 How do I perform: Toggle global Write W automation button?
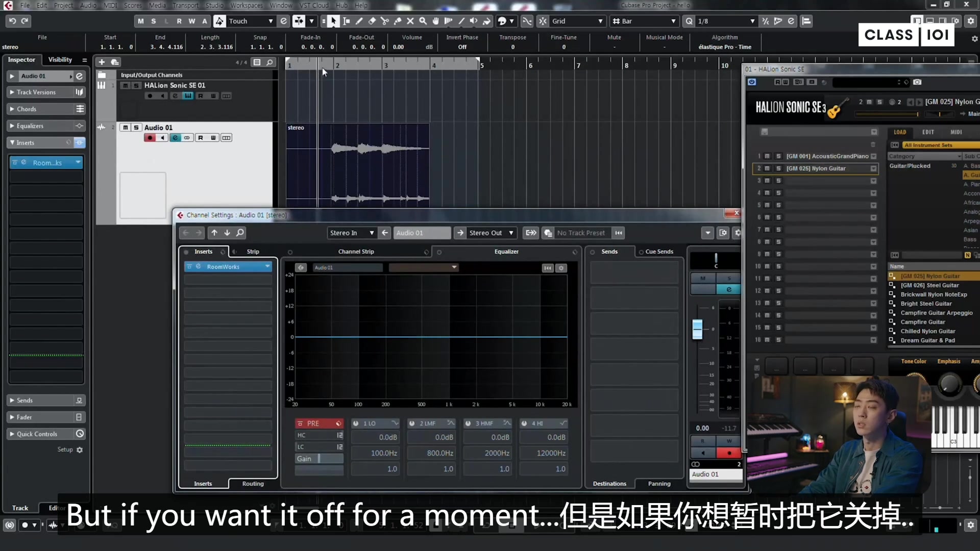tap(192, 21)
